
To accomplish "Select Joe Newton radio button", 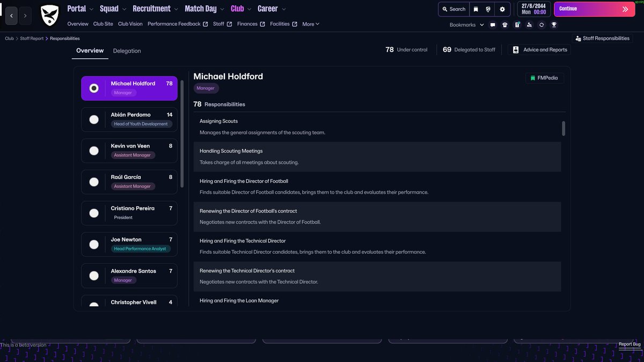I will (94, 245).
